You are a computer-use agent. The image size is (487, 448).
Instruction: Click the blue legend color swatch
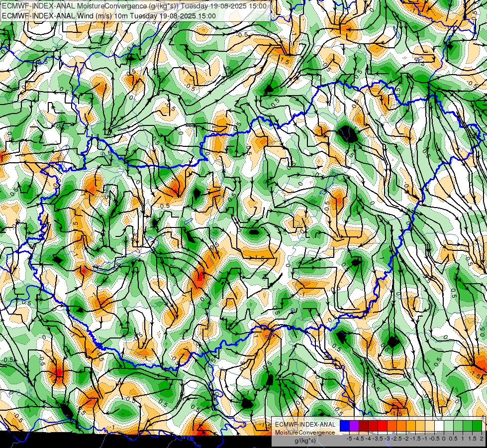(x=345, y=426)
